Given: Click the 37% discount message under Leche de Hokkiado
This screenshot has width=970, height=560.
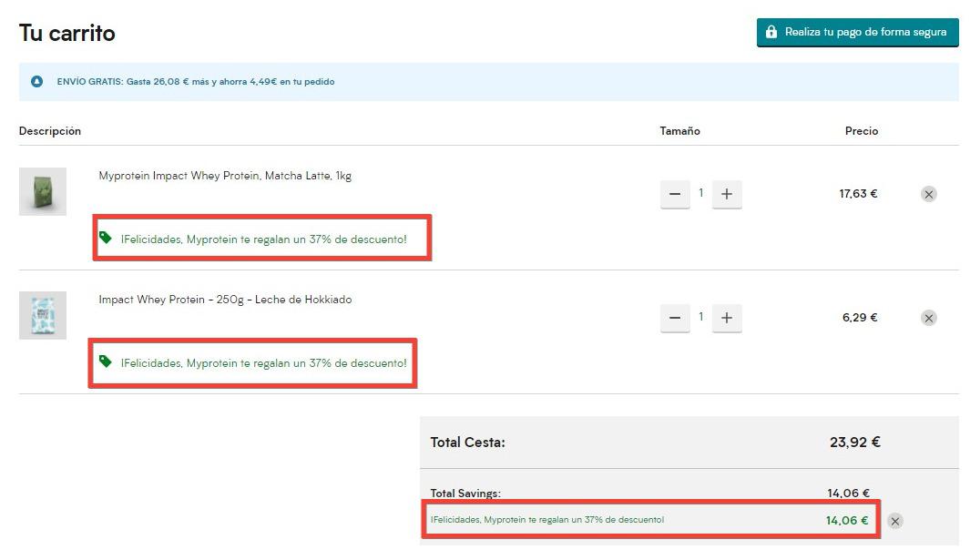Looking at the screenshot, I should pos(264,363).
